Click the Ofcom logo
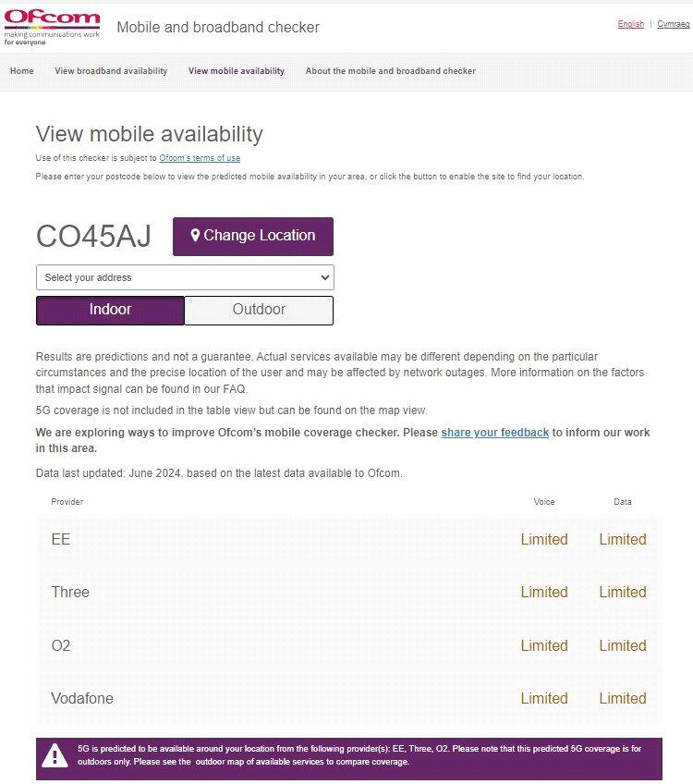This screenshot has width=693, height=784. click(x=52, y=27)
